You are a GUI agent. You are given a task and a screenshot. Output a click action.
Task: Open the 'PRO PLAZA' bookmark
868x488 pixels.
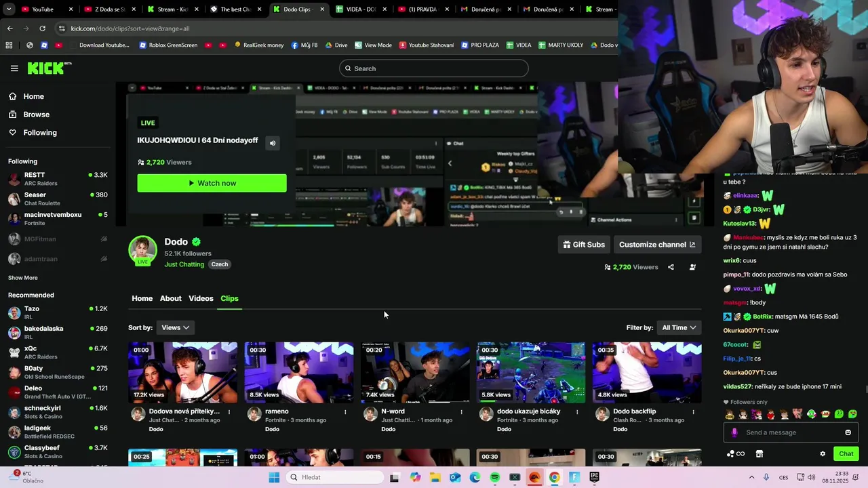(480, 45)
